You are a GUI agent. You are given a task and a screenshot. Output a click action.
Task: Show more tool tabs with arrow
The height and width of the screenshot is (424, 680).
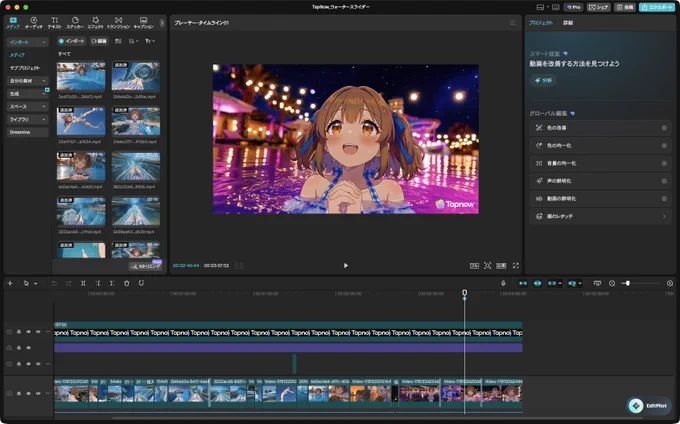click(x=162, y=23)
